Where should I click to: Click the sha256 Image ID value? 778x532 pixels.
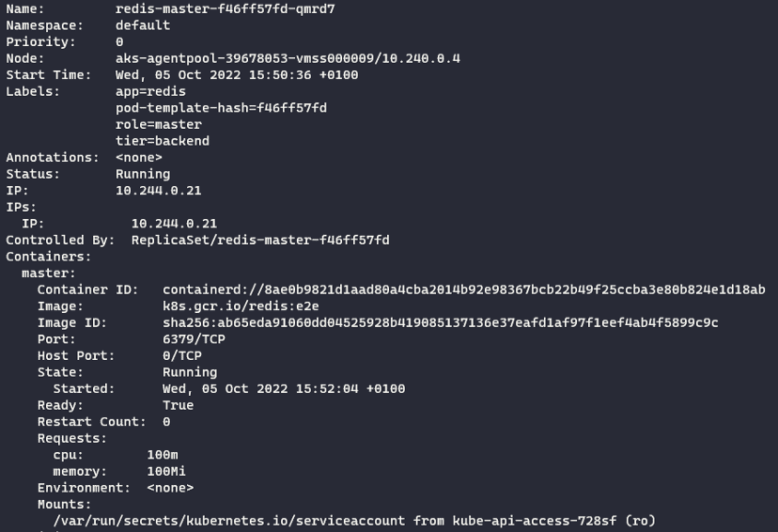click(x=440, y=322)
